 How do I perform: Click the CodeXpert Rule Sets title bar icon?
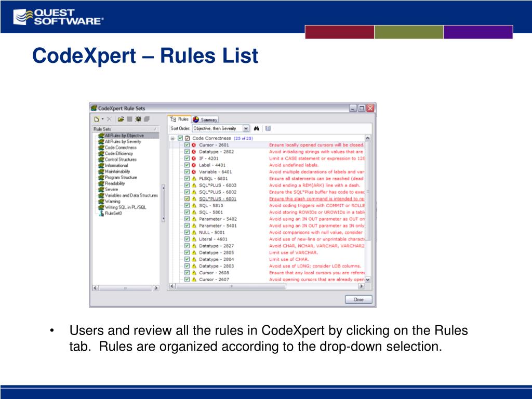(94, 108)
